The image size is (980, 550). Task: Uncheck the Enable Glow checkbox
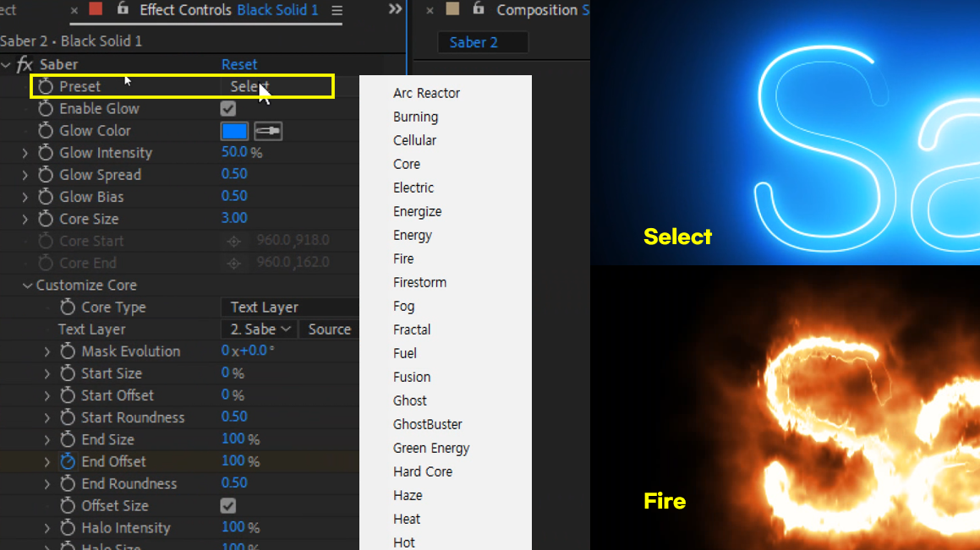pos(228,109)
